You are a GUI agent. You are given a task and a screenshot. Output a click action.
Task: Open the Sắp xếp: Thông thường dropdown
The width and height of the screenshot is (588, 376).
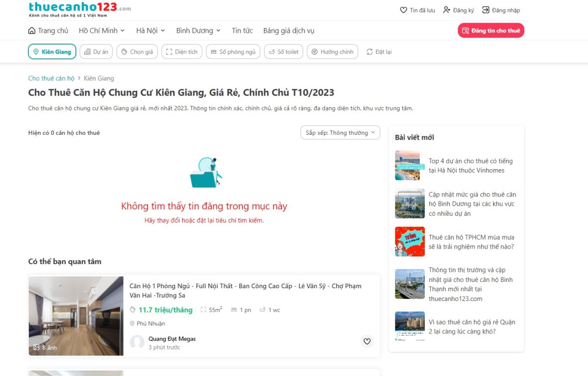point(340,133)
